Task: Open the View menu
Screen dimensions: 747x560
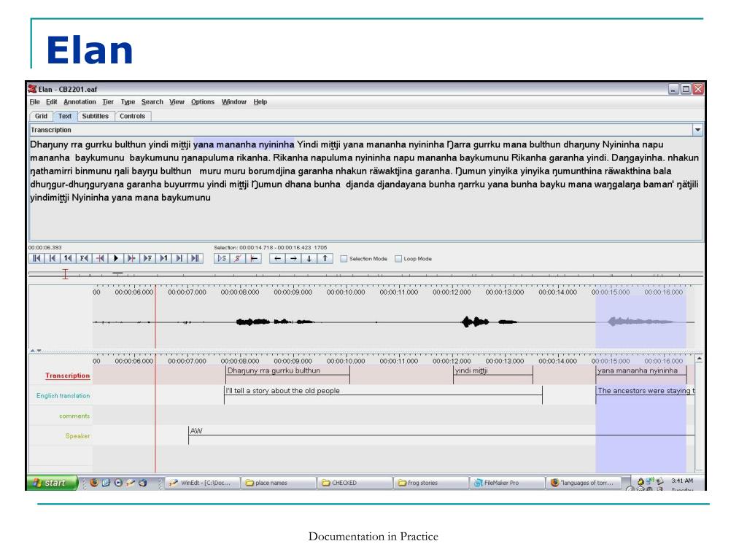Action: click(177, 102)
